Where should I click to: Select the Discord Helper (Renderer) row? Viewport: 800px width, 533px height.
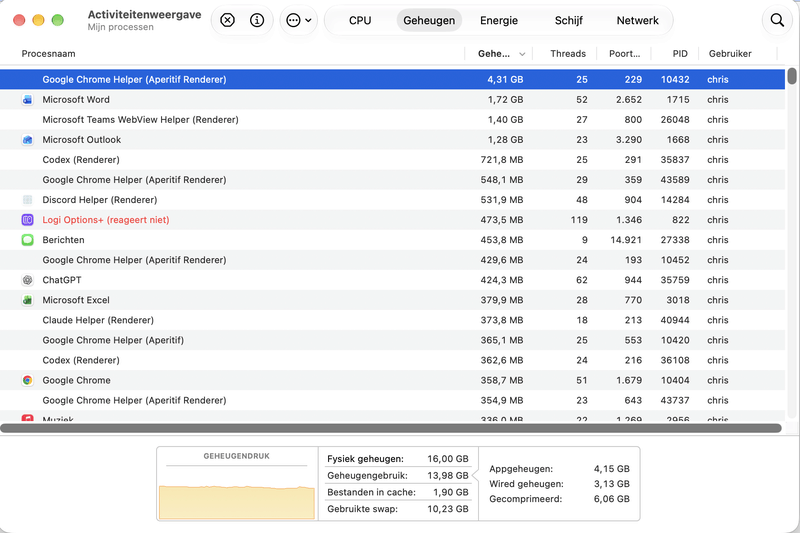coord(392,200)
